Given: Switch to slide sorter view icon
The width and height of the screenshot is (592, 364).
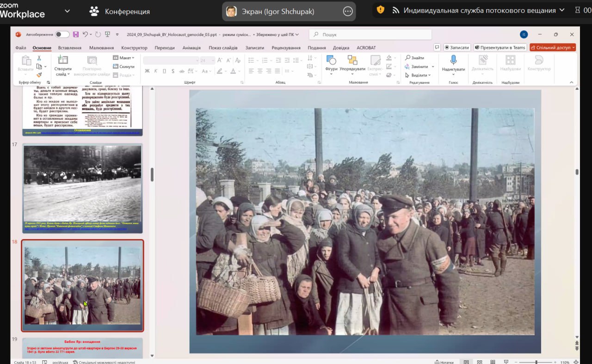Looking at the screenshot, I should click(x=480, y=362).
